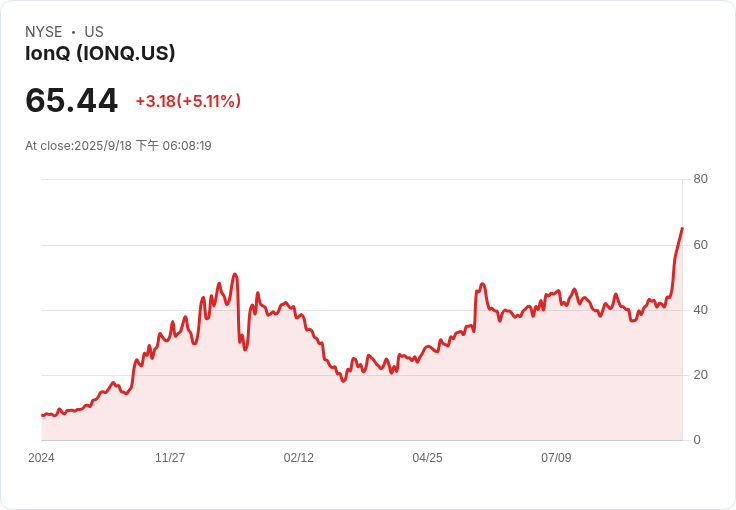Select the 04/25 date on the time axis

pos(427,458)
